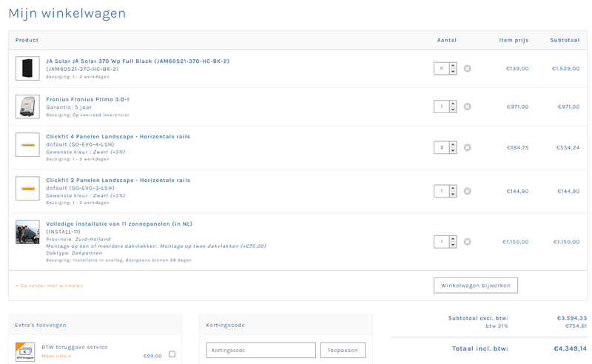
Task: Open JA Solar panel product thumbnail
Action: click(27, 68)
